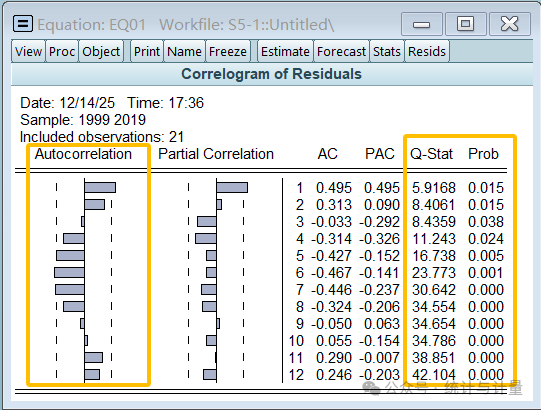Minimize the EQ01 equation window
Screen dimensions: 541x410
[422, 24]
